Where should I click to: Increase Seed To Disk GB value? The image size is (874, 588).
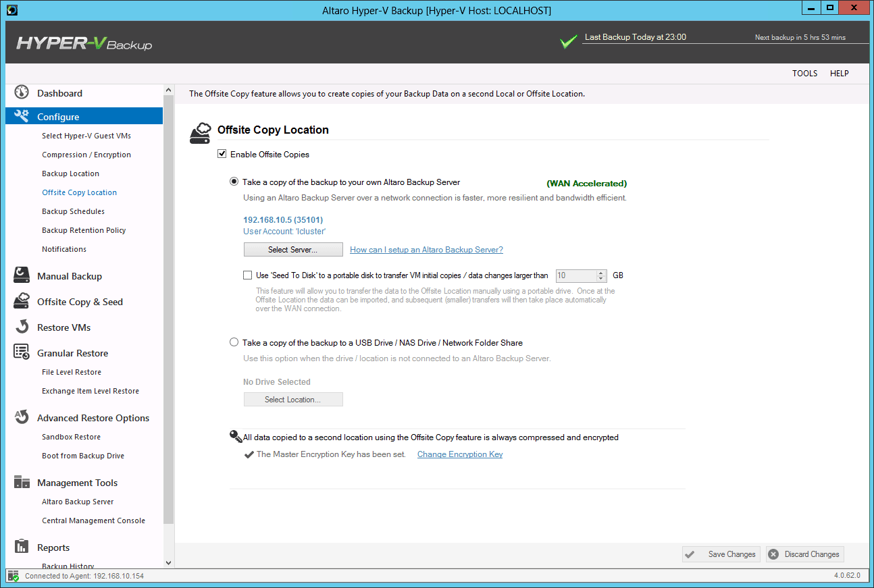601,273
